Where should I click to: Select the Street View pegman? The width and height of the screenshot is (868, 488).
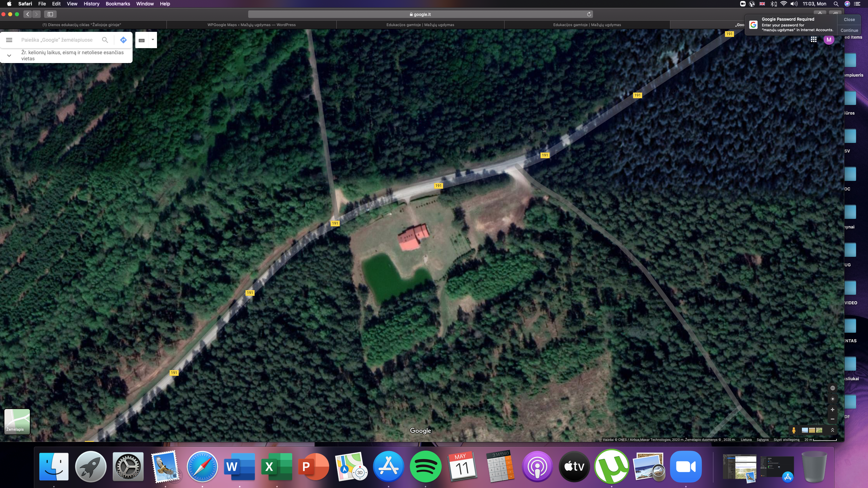794,430
